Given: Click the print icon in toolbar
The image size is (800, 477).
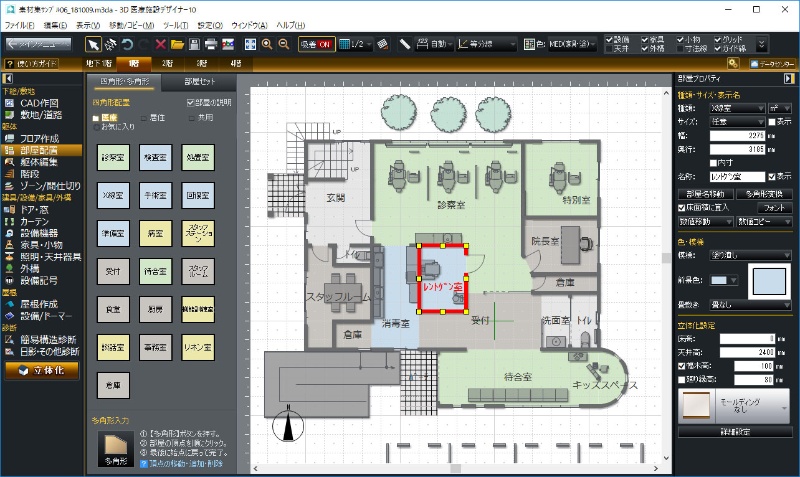Looking at the screenshot, I should tap(210, 44).
